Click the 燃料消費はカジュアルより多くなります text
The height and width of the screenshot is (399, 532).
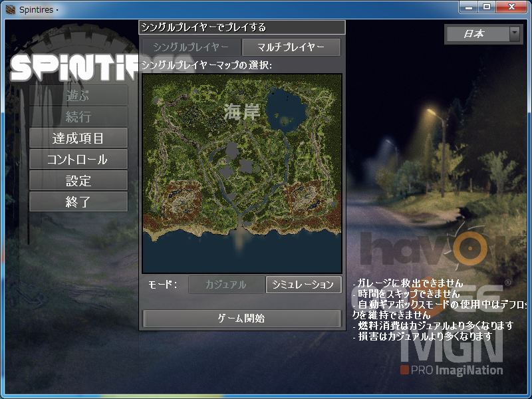(433, 326)
